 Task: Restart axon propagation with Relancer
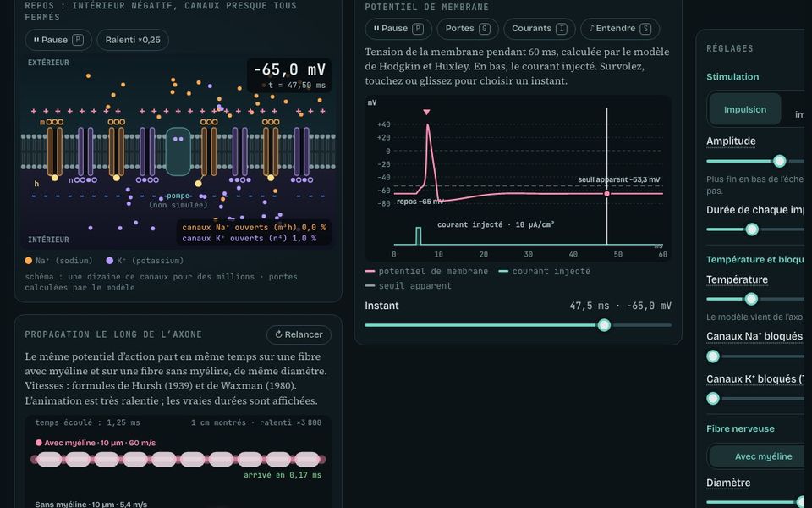coord(299,334)
